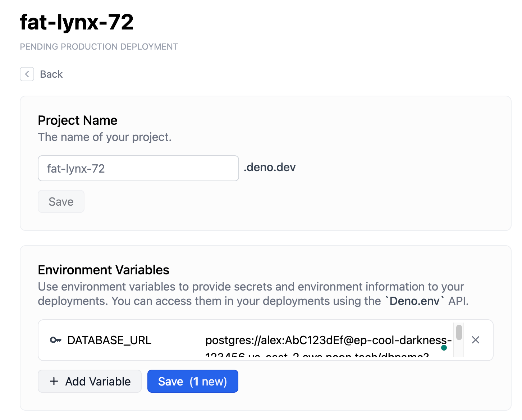The height and width of the screenshot is (420, 522).
Task: Click the left chevron icon on Back button
Action: point(27,74)
